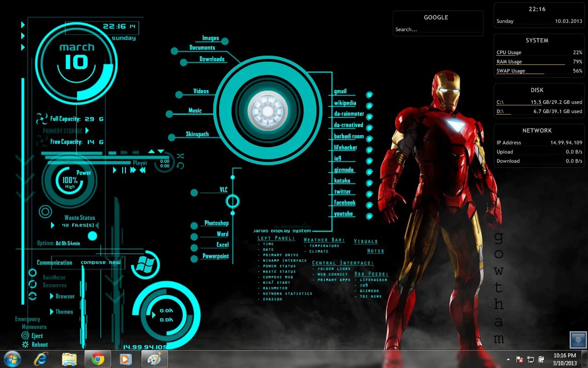
Task: Click the Google Search... input field
Action: click(x=438, y=29)
